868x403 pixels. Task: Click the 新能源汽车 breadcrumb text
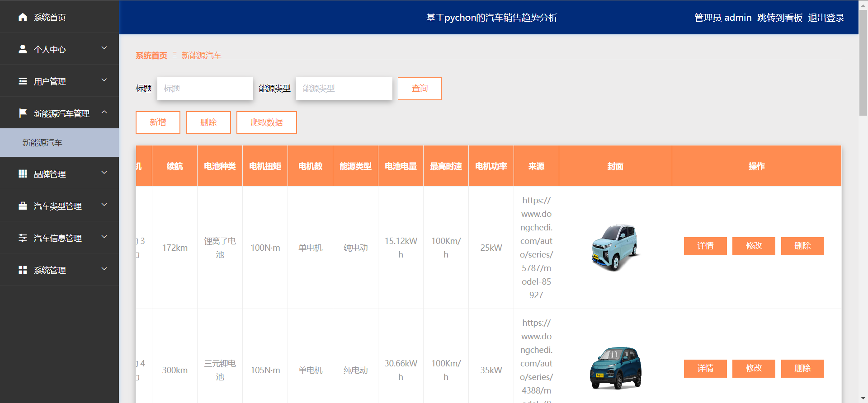pyautogui.click(x=201, y=56)
